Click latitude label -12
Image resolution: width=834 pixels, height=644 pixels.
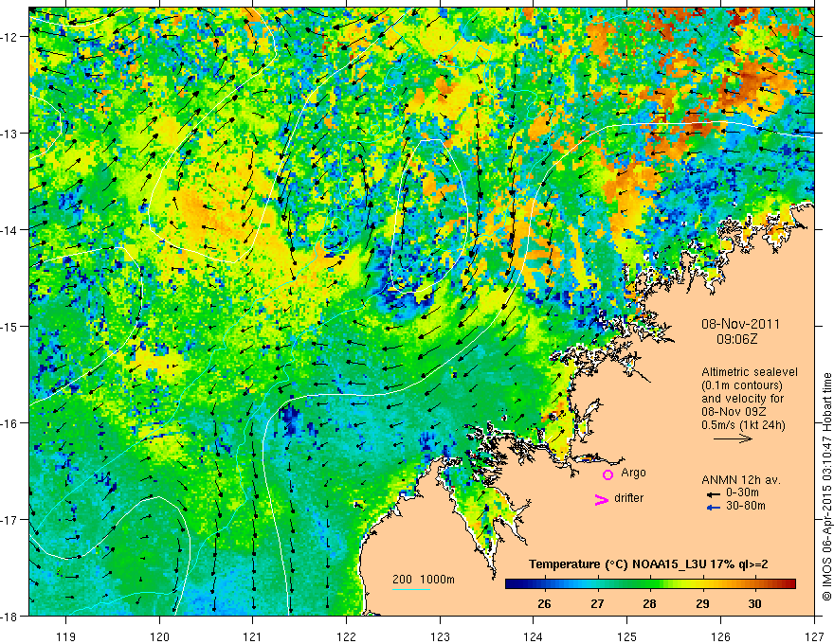pyautogui.click(x=10, y=37)
